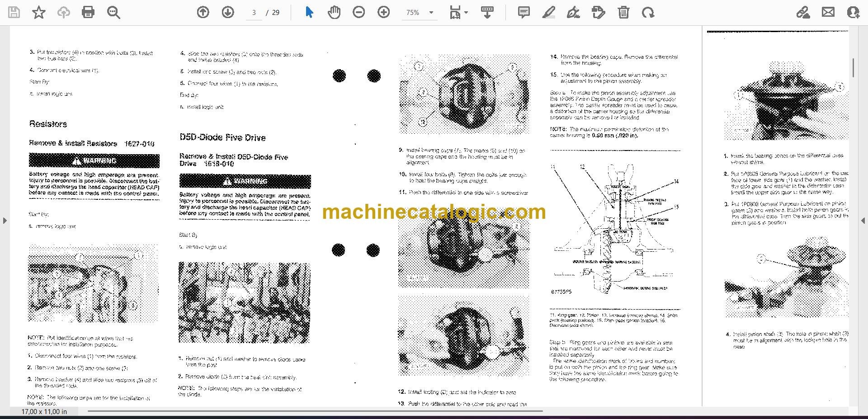The width and height of the screenshot is (868, 419).
Task: Click the stamp or tag tool icon
Action: click(x=598, y=13)
